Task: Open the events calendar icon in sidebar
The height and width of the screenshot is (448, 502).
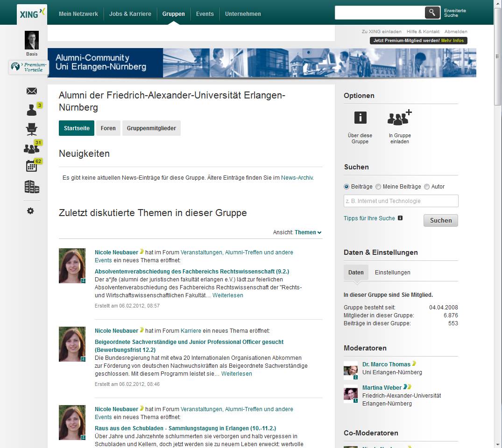Action: coord(31,166)
